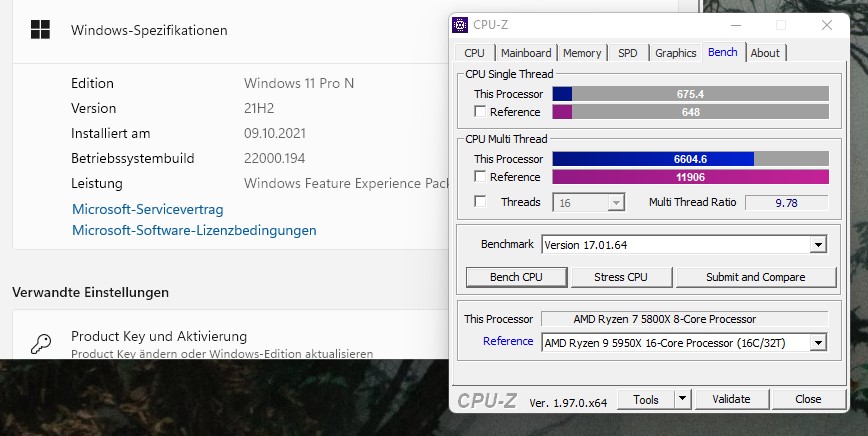The image size is (868, 436).
Task: Switch to the Mainboard tab
Action: tap(526, 53)
